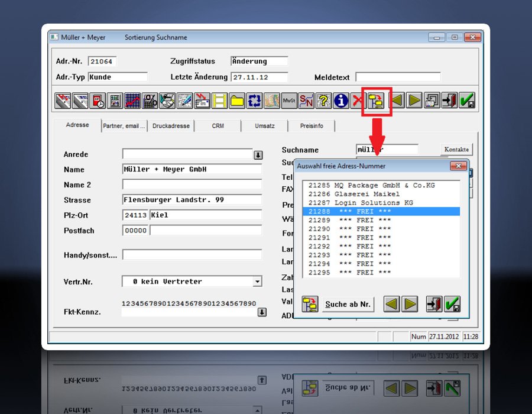
Task: Click the Ort field showing Kiel
Action: tap(206, 215)
